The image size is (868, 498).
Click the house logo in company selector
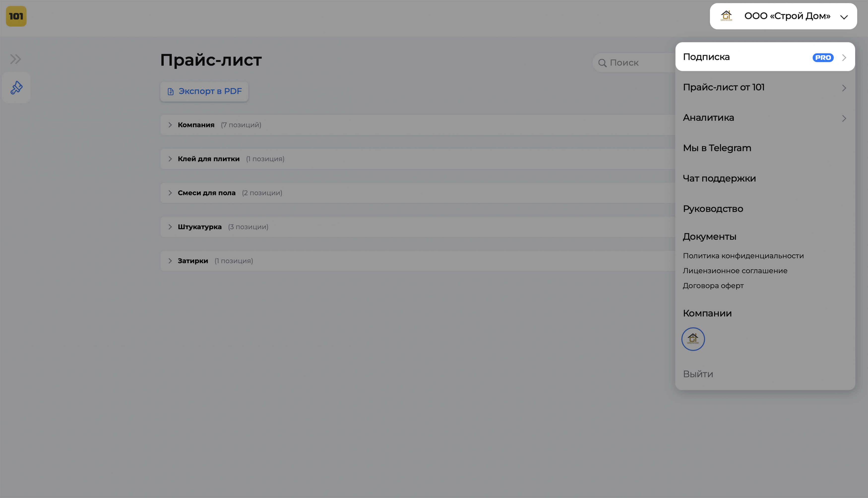point(726,16)
